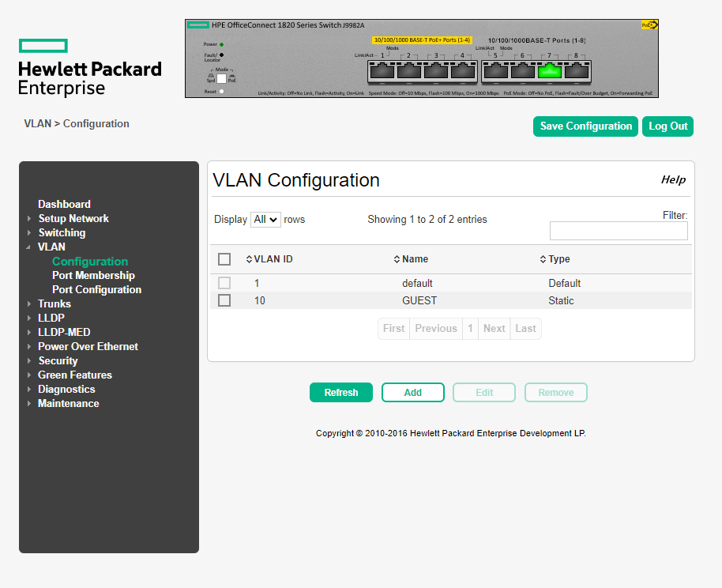Viewport: 722px width, 588px height.
Task: Click the Hewlett Packard Enterprise logo
Action: (90, 68)
